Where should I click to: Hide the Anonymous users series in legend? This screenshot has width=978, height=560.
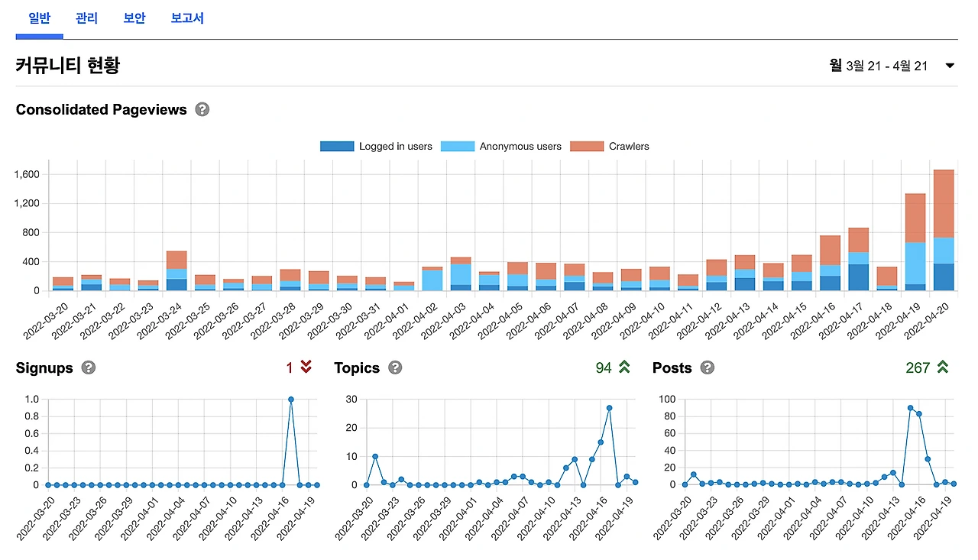pyautogui.click(x=513, y=146)
